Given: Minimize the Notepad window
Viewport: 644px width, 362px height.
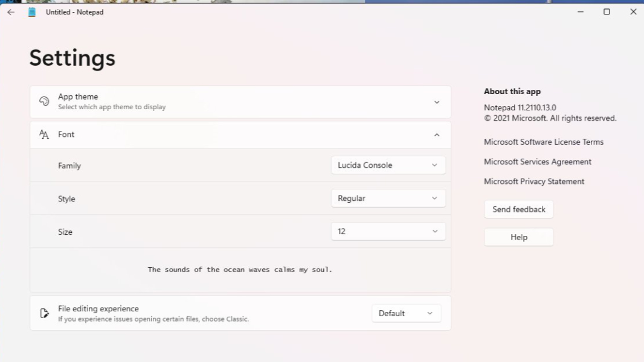Looking at the screenshot, I should coord(580,12).
